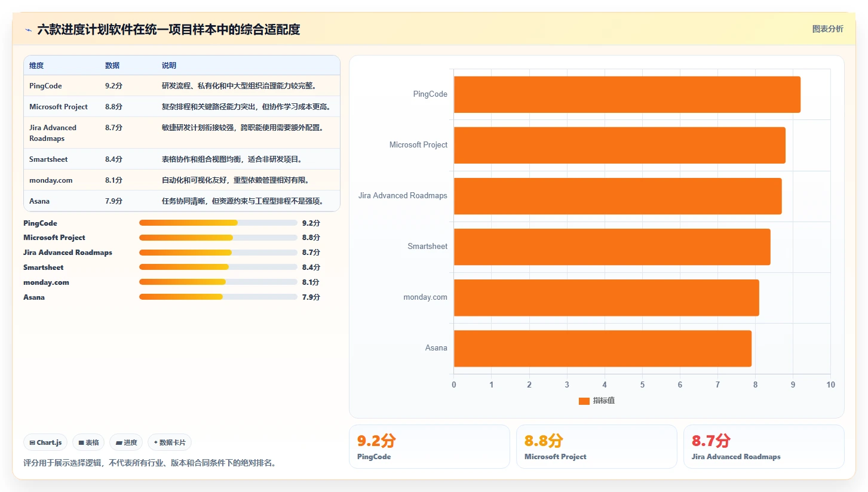Click the monday.com progress bar

(x=218, y=282)
